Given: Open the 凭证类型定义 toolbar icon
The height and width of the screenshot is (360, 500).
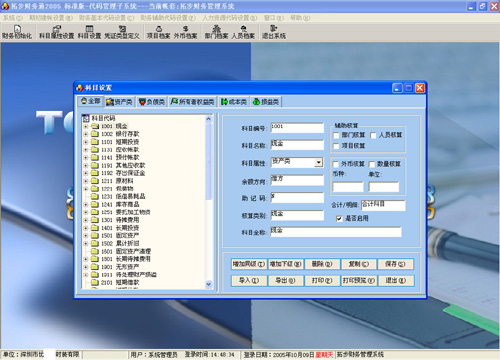Looking at the screenshot, I should click(122, 32).
